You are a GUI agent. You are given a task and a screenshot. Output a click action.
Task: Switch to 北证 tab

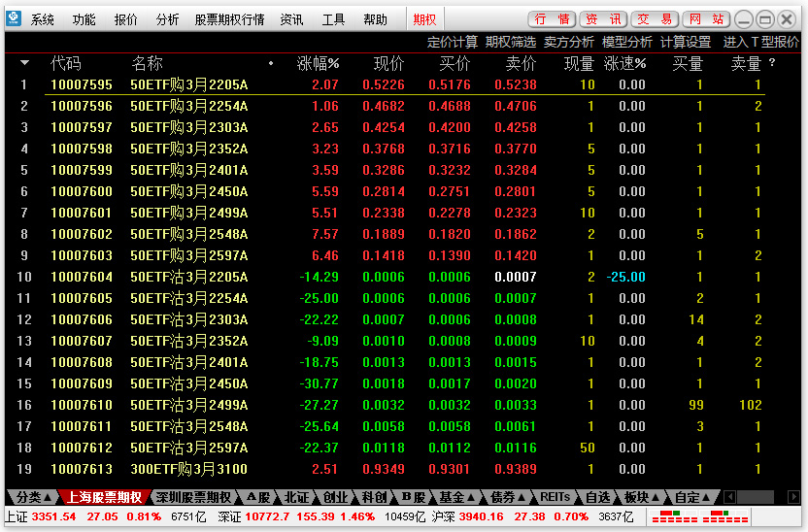297,497
